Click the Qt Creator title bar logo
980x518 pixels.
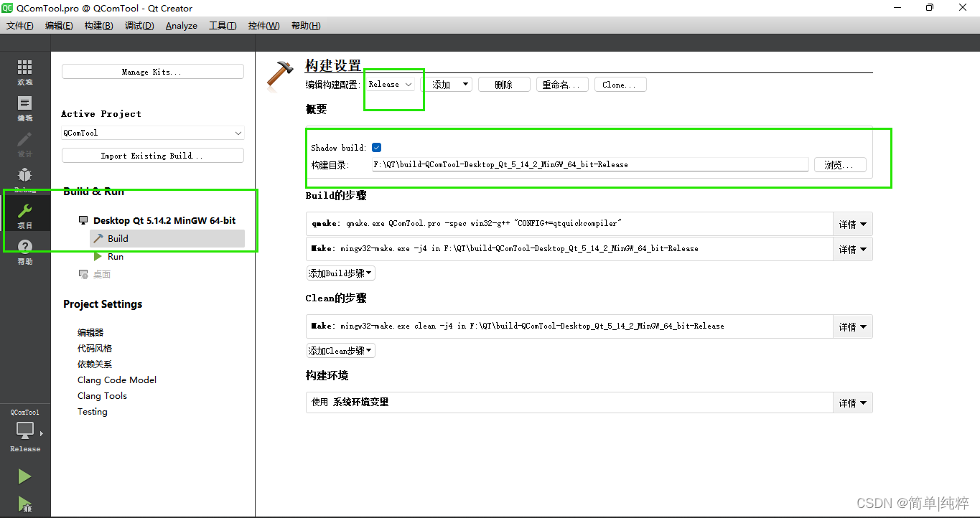[x=7, y=8]
